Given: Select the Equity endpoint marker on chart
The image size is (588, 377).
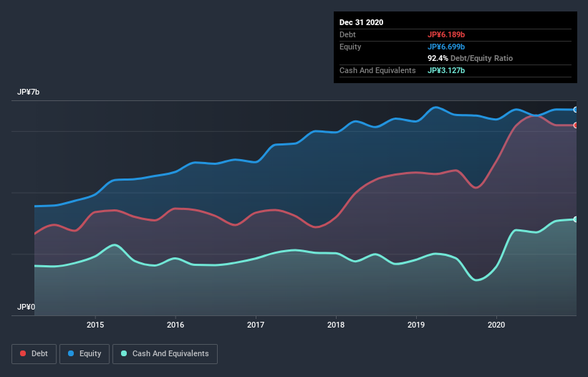Looking at the screenshot, I should (x=576, y=110).
